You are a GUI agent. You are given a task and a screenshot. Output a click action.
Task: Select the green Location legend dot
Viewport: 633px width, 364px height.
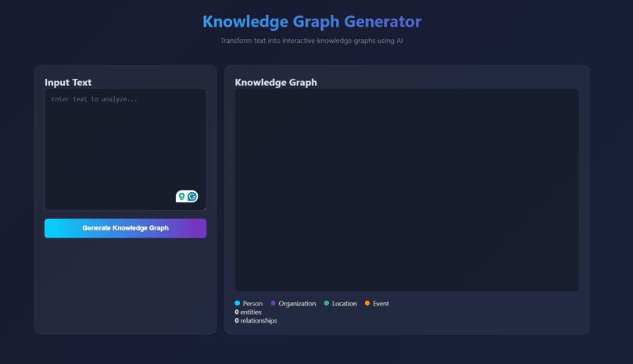tap(327, 303)
